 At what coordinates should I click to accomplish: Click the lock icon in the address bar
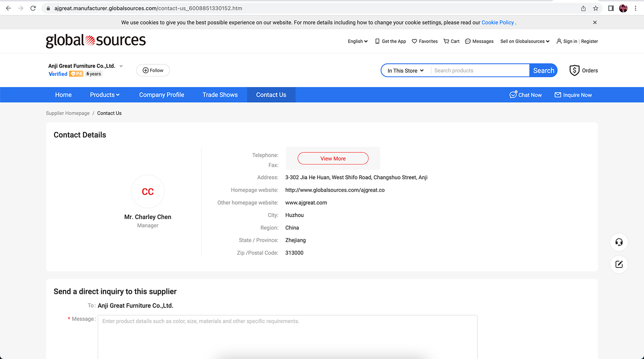pyautogui.click(x=48, y=8)
